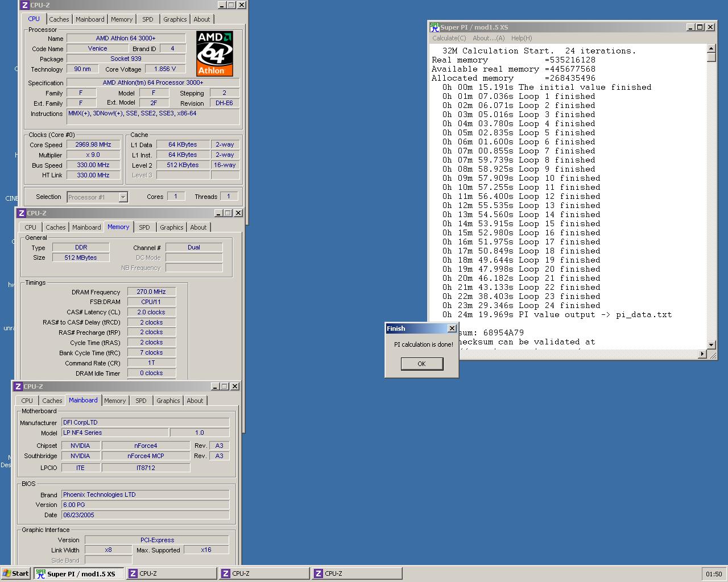This screenshot has width=728, height=582.
Task: Open SPD tab in top CPU-Z window
Action: tap(148, 19)
